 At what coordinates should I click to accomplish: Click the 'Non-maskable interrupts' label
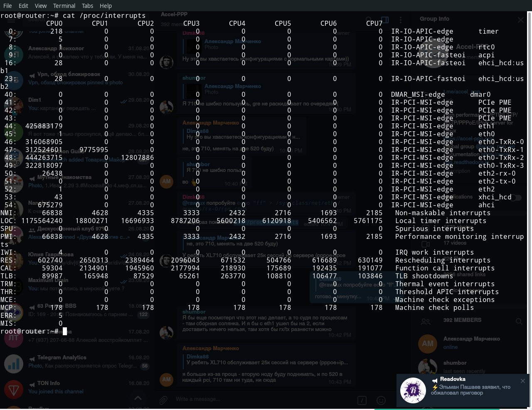point(443,213)
